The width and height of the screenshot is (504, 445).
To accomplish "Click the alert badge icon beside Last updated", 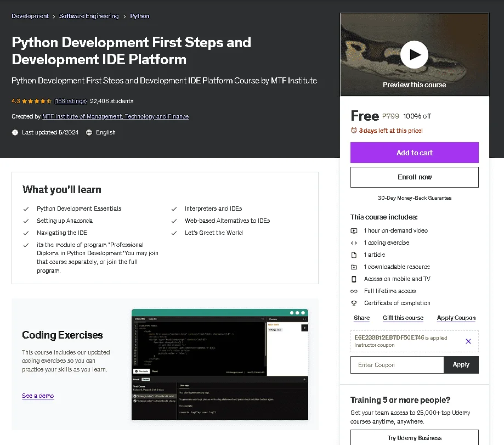I will tap(15, 132).
